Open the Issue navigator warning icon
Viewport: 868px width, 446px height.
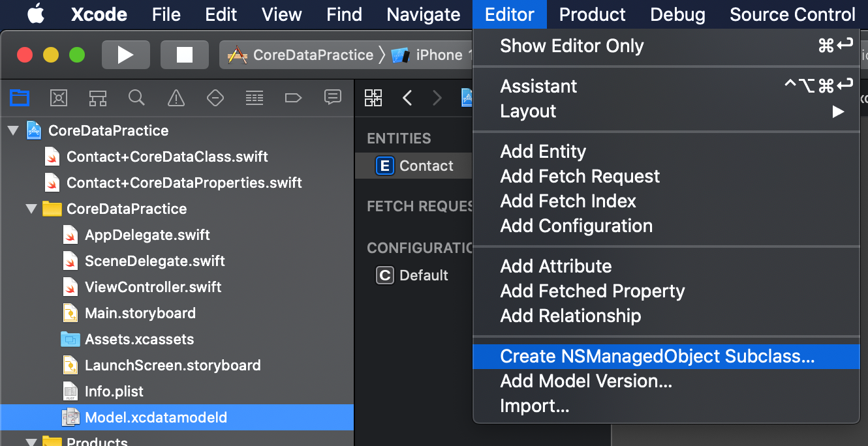pyautogui.click(x=176, y=98)
